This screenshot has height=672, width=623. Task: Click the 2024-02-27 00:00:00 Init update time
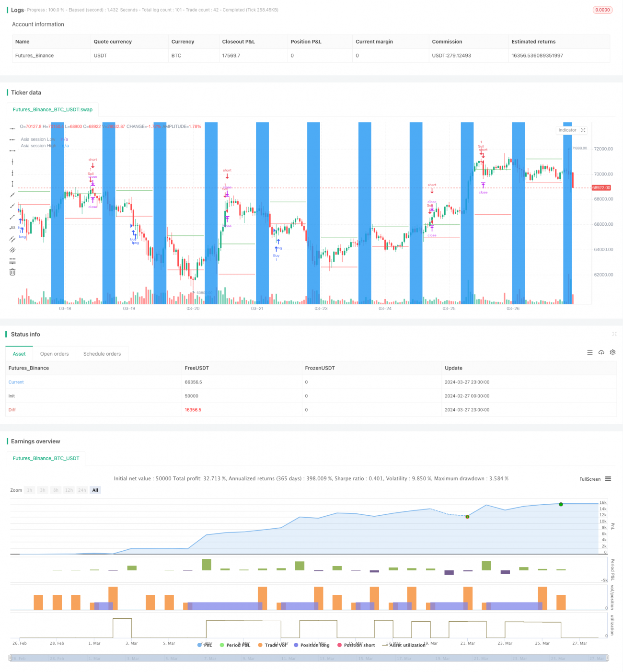[467, 396]
